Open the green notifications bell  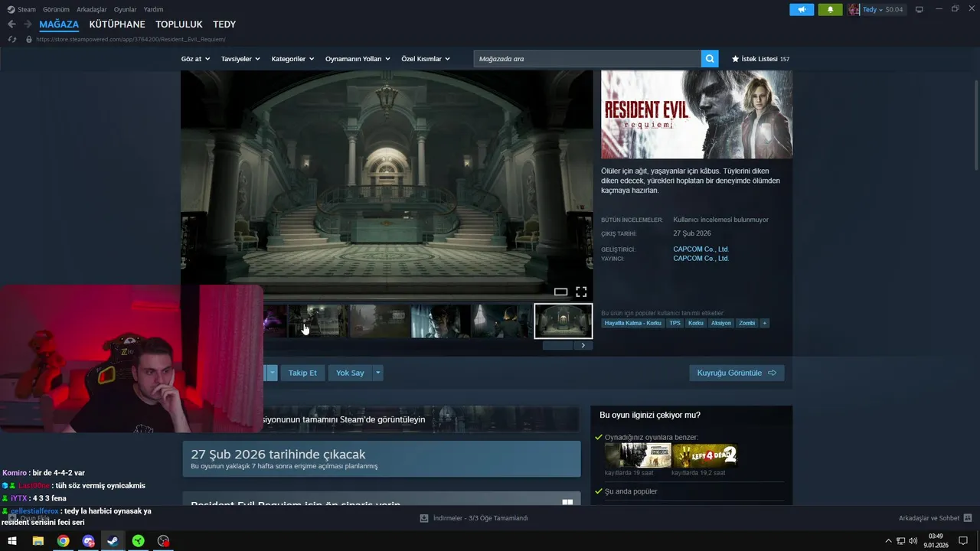(830, 10)
